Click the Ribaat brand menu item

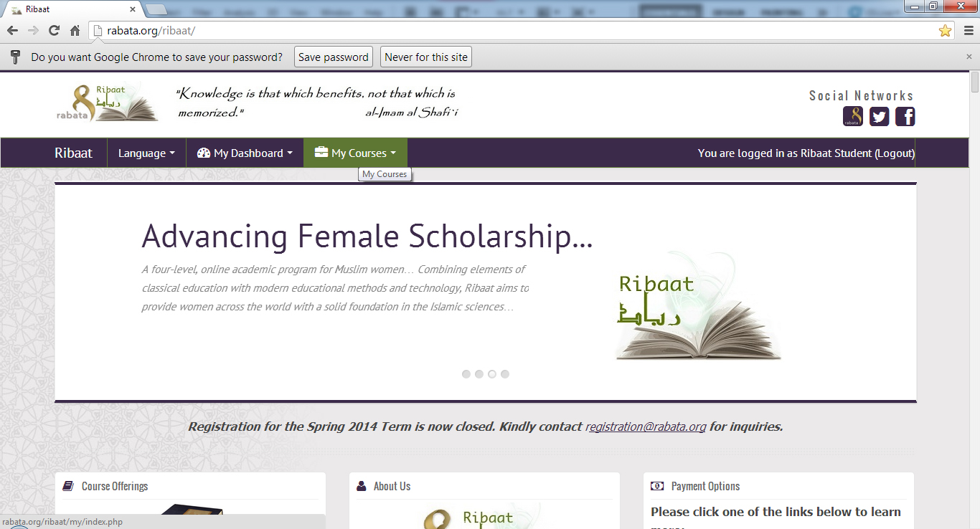(74, 153)
